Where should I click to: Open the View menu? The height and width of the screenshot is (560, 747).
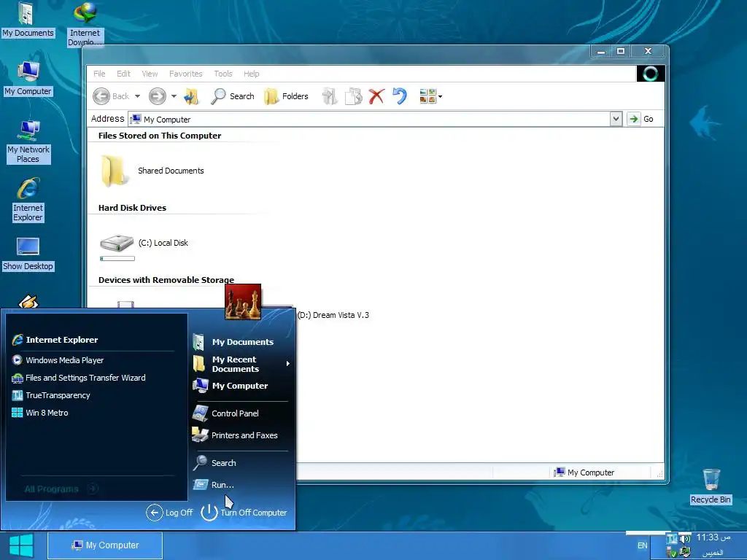pyautogui.click(x=150, y=74)
